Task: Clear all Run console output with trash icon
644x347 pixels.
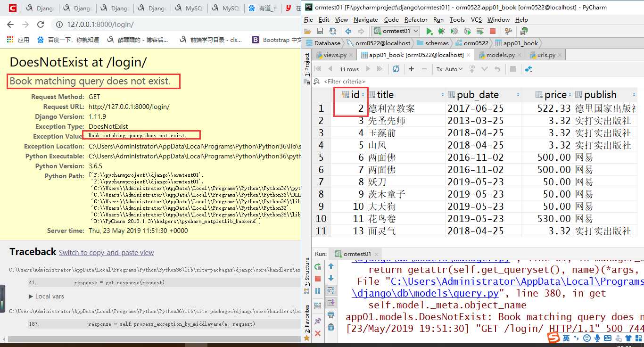Action: coord(331,327)
